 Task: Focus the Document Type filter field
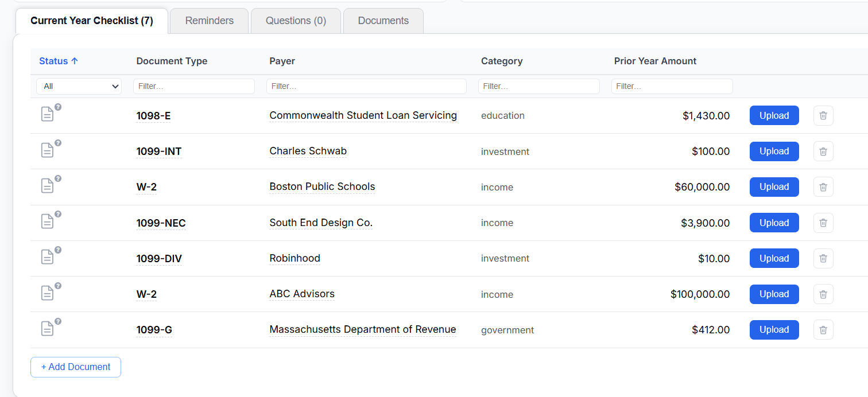point(194,86)
